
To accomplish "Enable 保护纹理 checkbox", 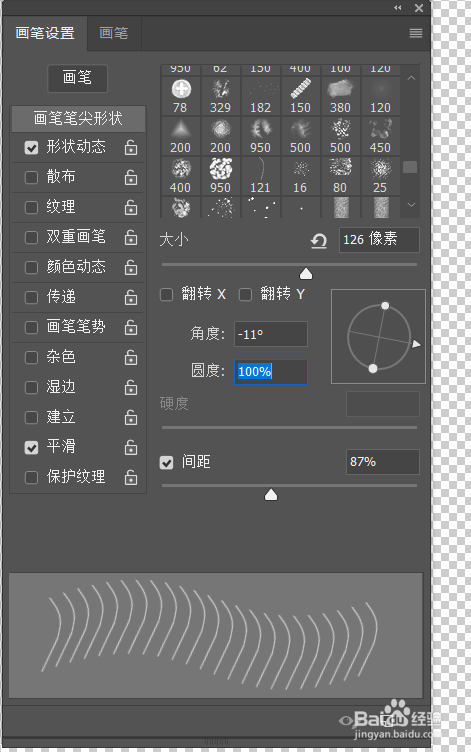I will 31,477.
